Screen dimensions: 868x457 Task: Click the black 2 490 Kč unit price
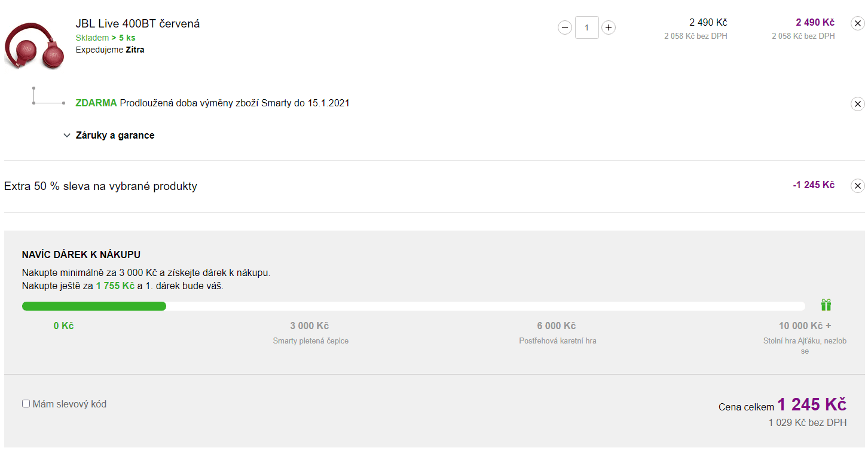coord(708,23)
